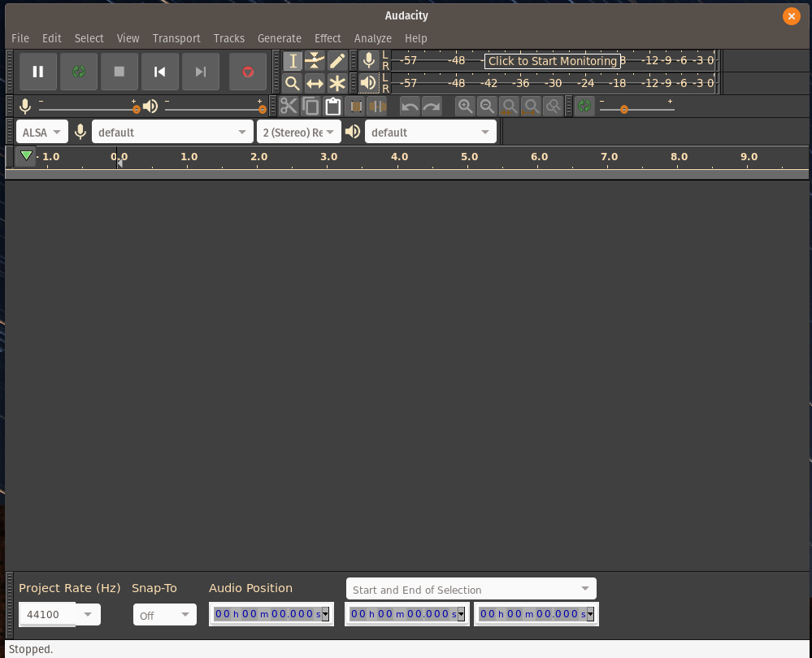
Task: Click the Zoom In magnifier button
Action: tap(465, 107)
